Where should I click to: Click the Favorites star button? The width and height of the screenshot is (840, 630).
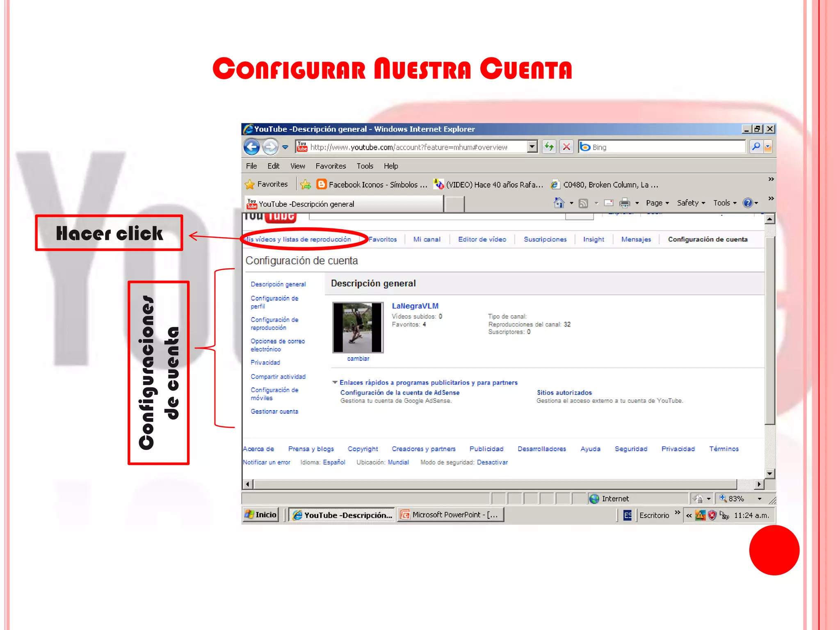tap(266, 184)
